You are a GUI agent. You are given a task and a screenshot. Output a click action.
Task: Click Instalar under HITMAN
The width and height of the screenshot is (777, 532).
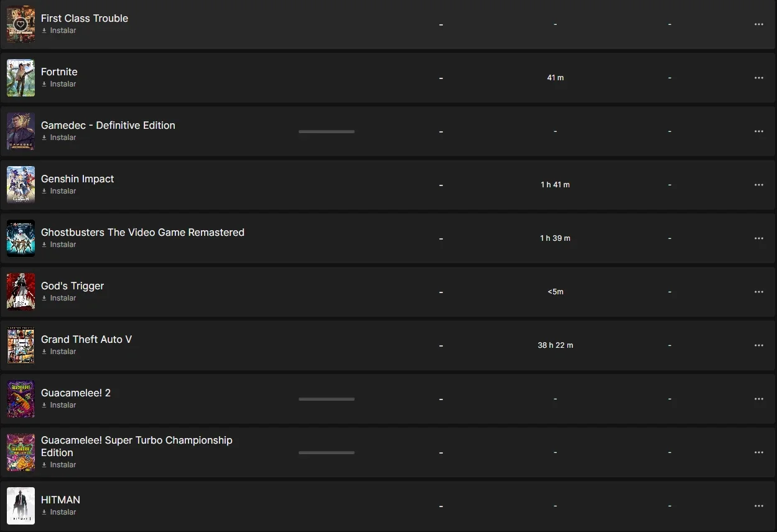tap(63, 512)
